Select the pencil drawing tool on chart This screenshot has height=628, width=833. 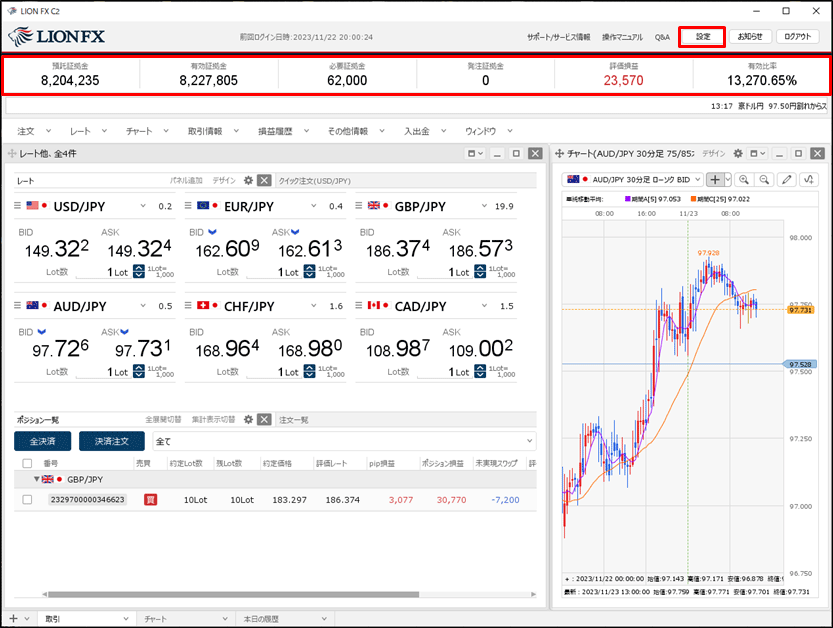point(789,180)
